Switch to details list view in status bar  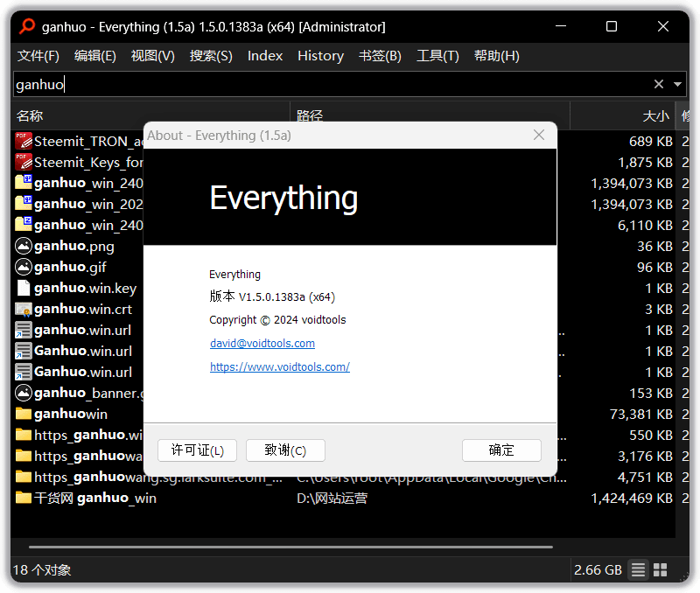point(639,569)
